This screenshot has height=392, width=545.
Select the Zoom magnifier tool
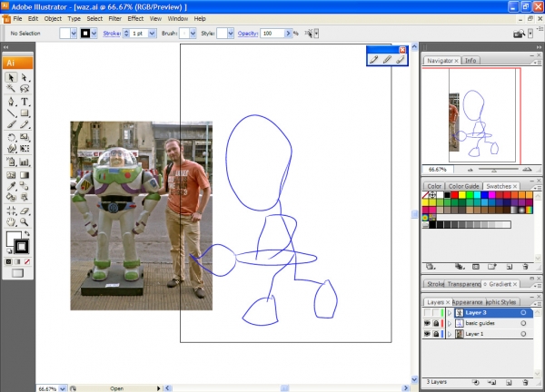pos(24,221)
